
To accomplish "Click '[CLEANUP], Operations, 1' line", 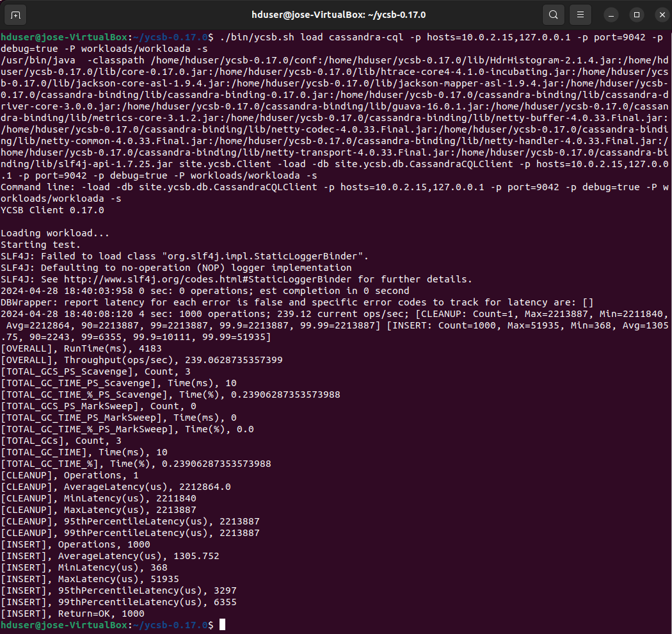I will point(70,476).
